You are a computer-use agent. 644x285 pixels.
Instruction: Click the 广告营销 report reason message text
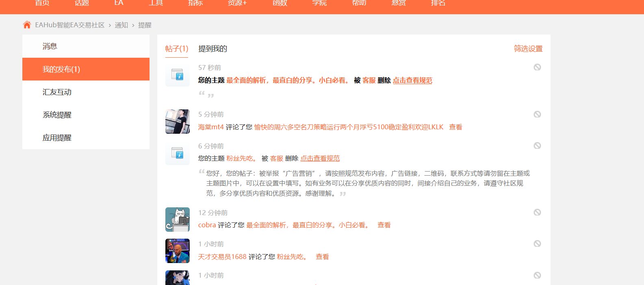point(368,183)
